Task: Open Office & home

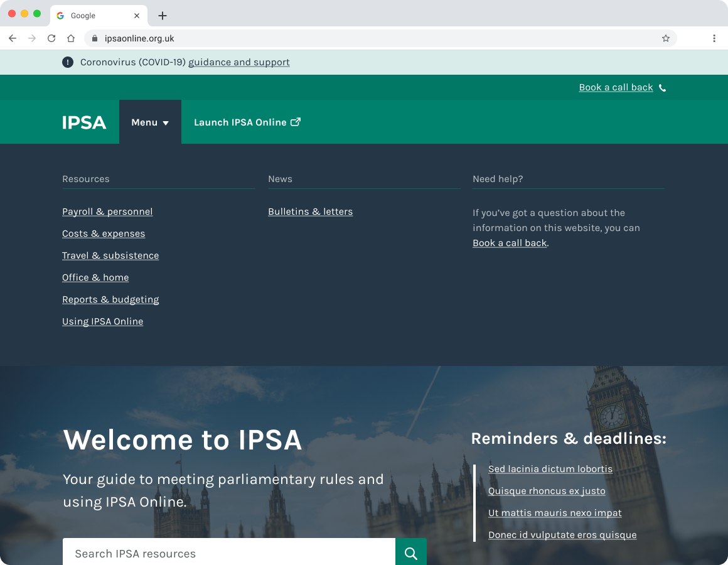Action: (x=95, y=277)
